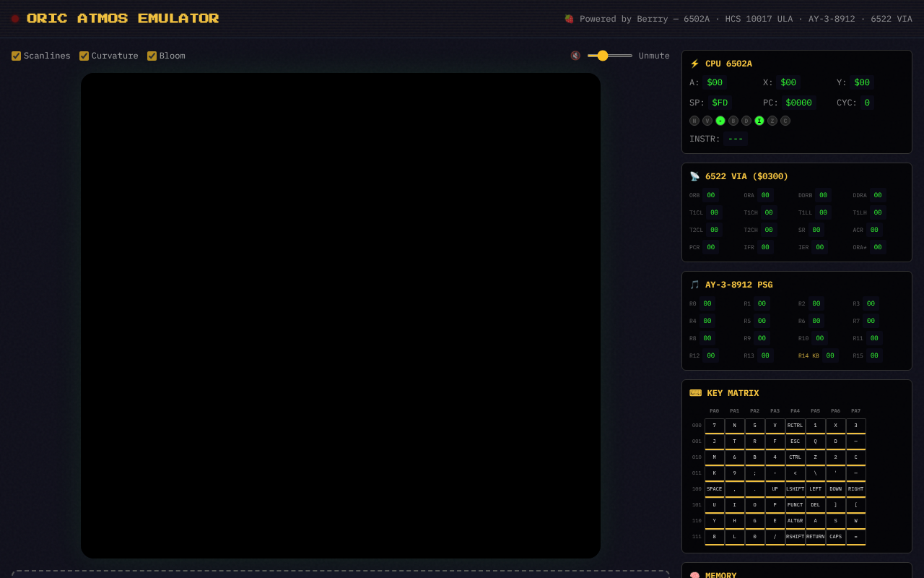The height and width of the screenshot is (578, 924).
Task: Click the green I interrupt flag
Action: (759, 121)
